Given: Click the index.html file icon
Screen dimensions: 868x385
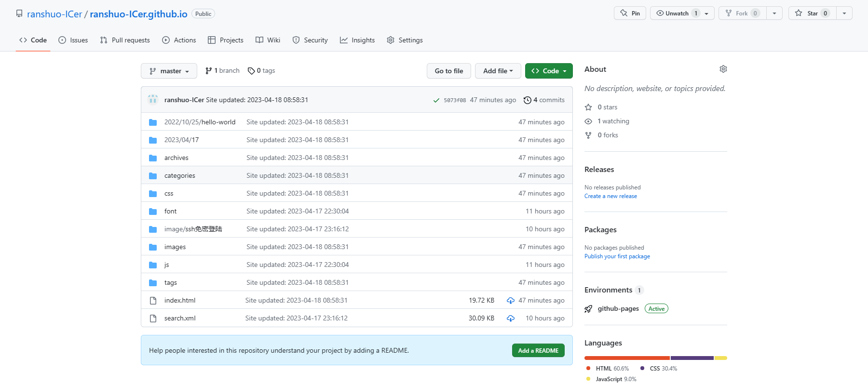Looking at the screenshot, I should click(x=153, y=301).
